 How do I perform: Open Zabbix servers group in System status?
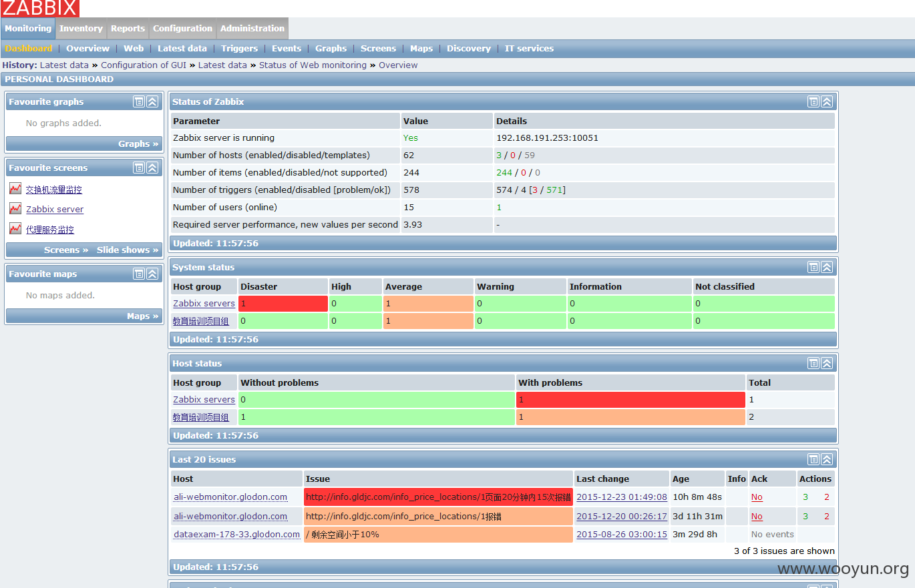204,303
